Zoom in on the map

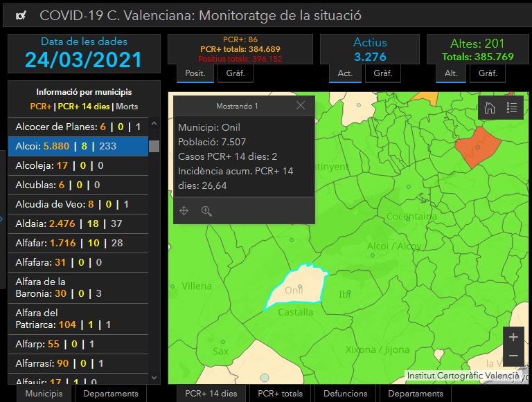[x=513, y=337]
